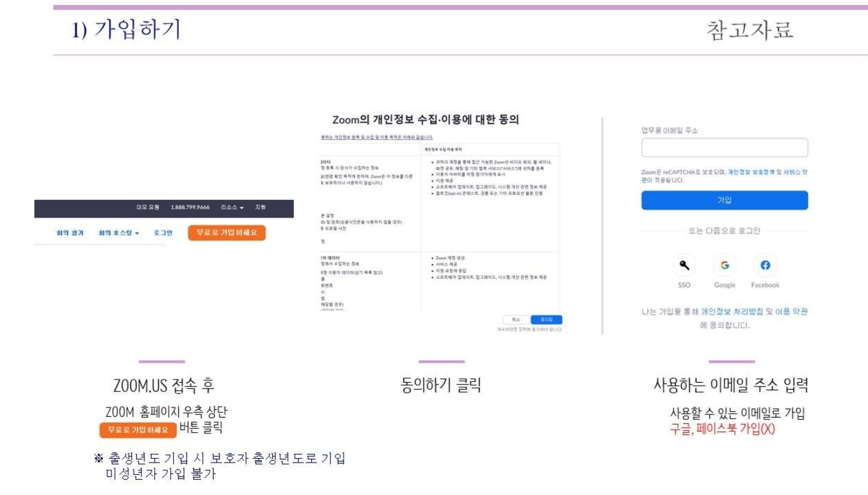This screenshot has width=868, height=495.
Task: Expand the 회의 호스팅 dropdown
Action: point(119,234)
